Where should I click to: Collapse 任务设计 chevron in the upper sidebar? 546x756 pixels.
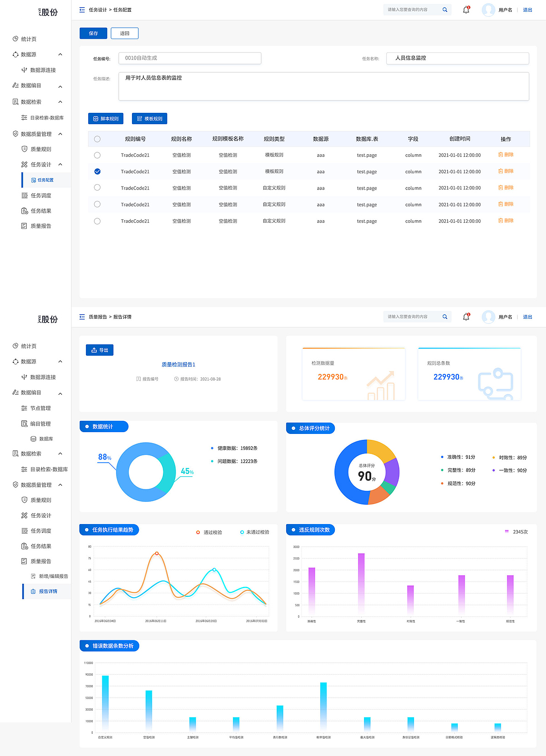point(60,165)
